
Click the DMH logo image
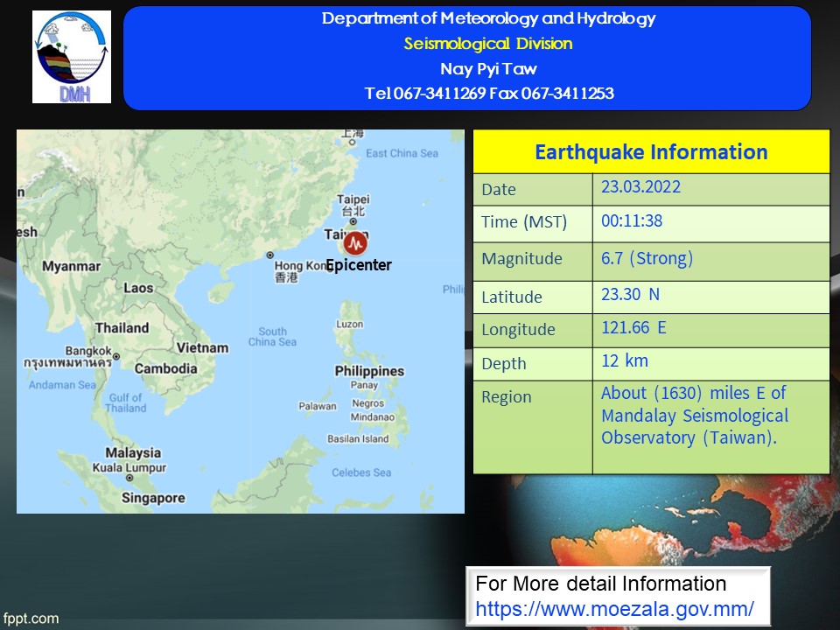(x=72, y=57)
